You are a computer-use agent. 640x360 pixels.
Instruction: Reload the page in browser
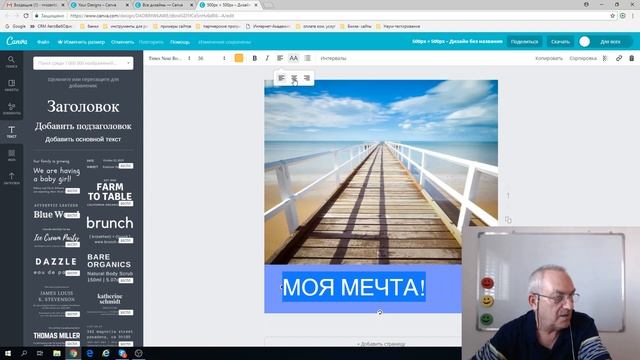(x=26, y=16)
